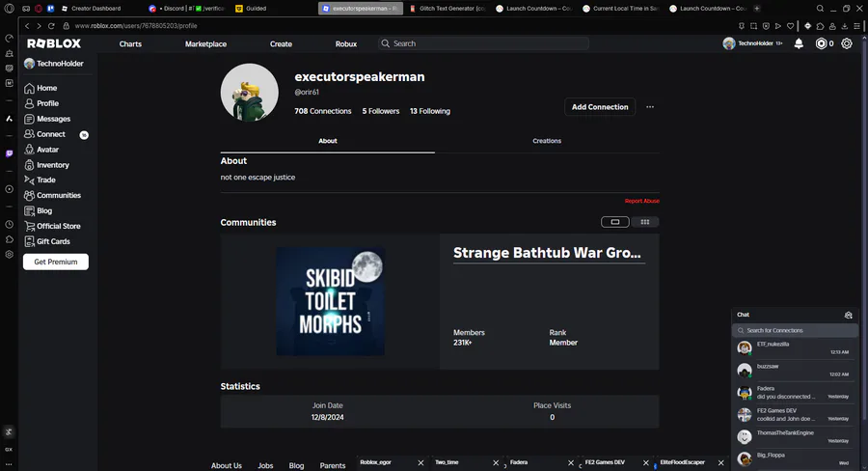Screen dimensions: 868x471
Task: Switch communities to single card view
Action: tap(615, 222)
